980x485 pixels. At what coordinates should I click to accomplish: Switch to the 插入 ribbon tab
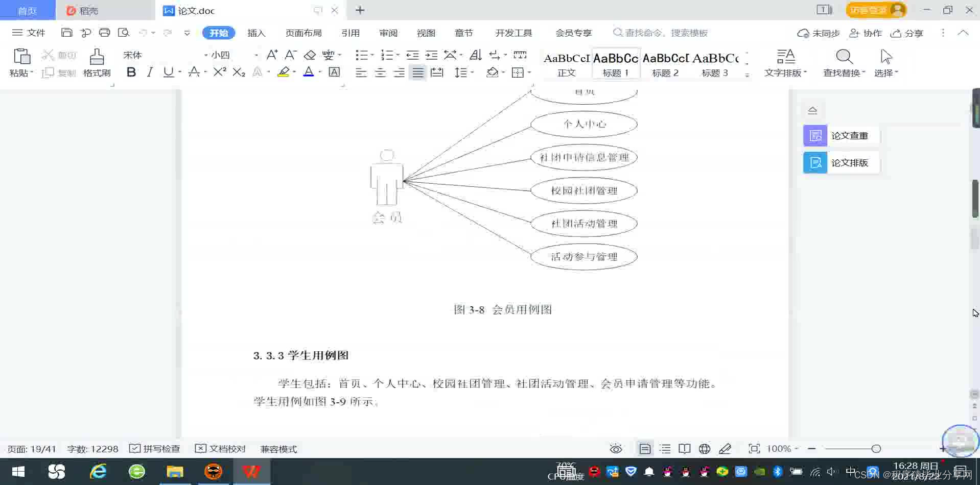coord(256,33)
